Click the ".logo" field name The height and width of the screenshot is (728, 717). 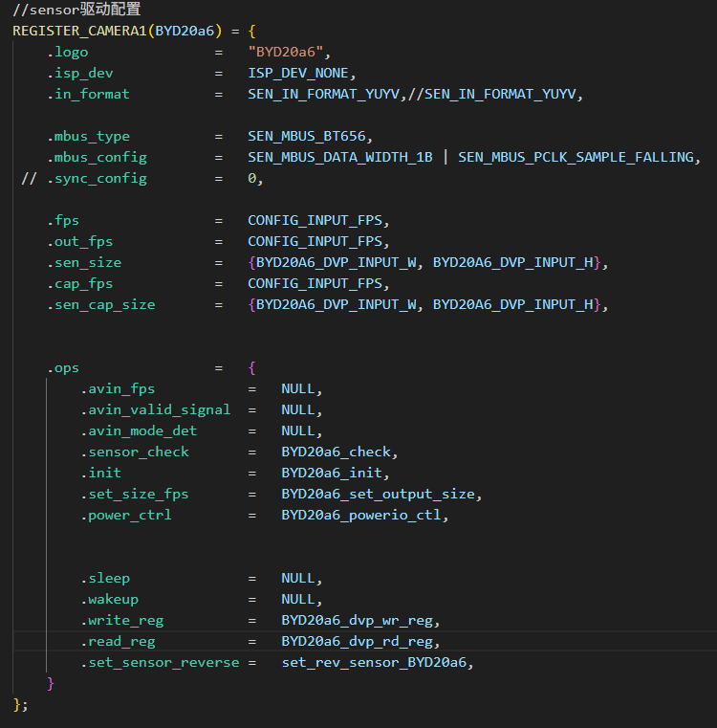coord(67,52)
